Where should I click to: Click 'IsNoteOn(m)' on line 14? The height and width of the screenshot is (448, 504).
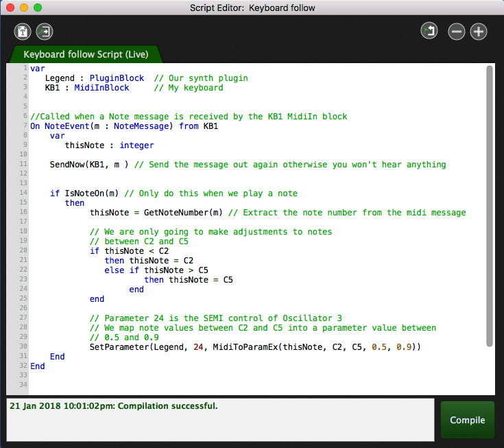(92, 193)
